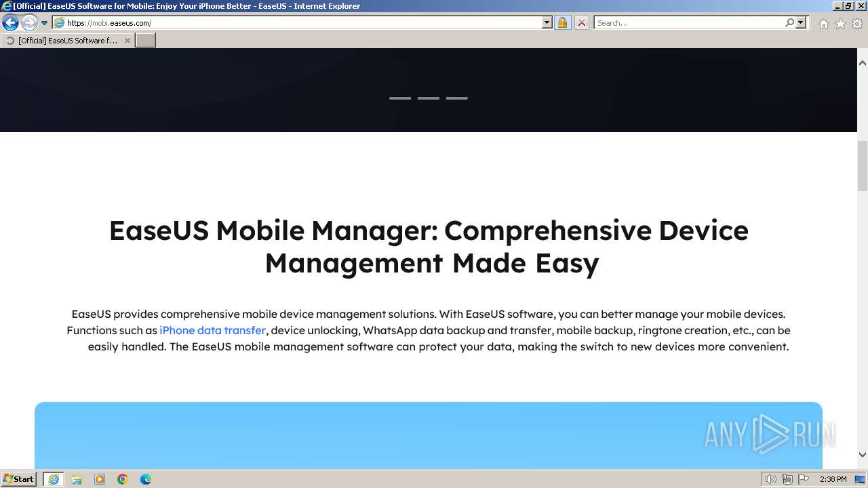Go back with the browser Back arrow
The image size is (868, 488).
point(10,23)
